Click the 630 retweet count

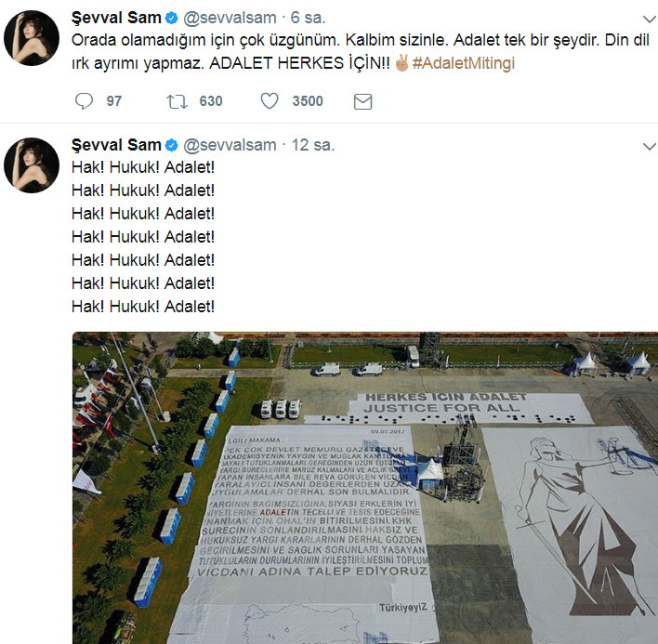(x=211, y=100)
